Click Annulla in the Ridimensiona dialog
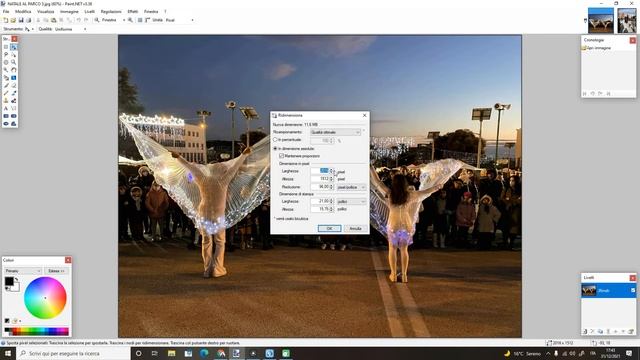 (356, 229)
